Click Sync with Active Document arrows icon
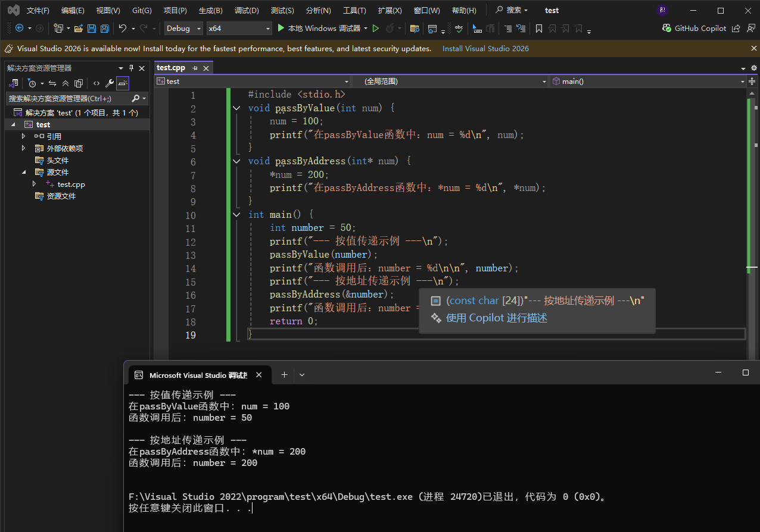This screenshot has height=532, width=760. pos(52,83)
